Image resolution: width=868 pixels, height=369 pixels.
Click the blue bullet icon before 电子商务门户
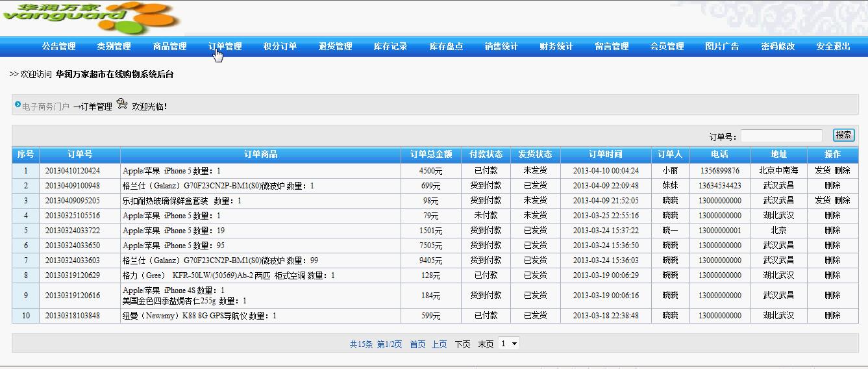coord(18,105)
